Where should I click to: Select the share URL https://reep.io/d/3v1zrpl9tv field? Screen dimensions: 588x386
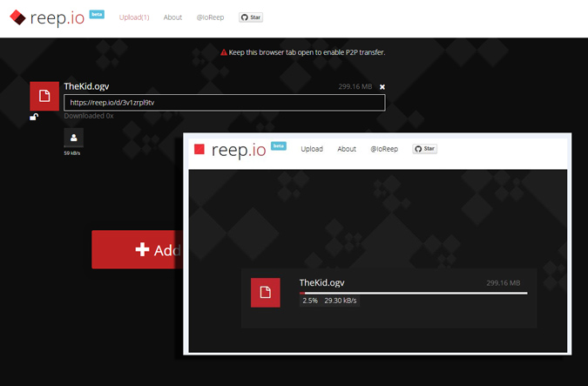click(224, 103)
